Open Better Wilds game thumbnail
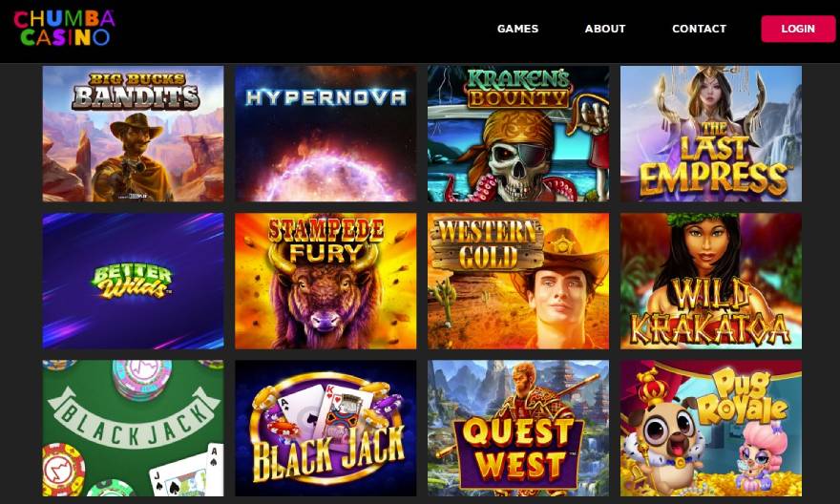 133,281
